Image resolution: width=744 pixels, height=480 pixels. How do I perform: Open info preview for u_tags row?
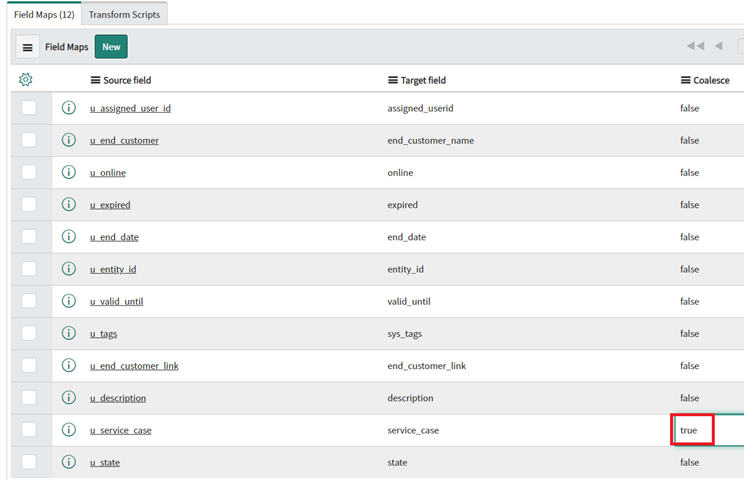pos(69,333)
